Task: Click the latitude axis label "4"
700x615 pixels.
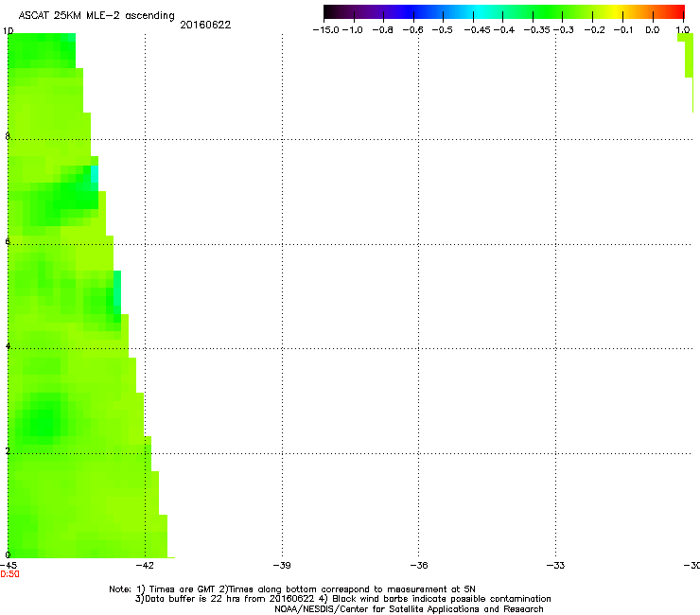Action: [x=8, y=345]
